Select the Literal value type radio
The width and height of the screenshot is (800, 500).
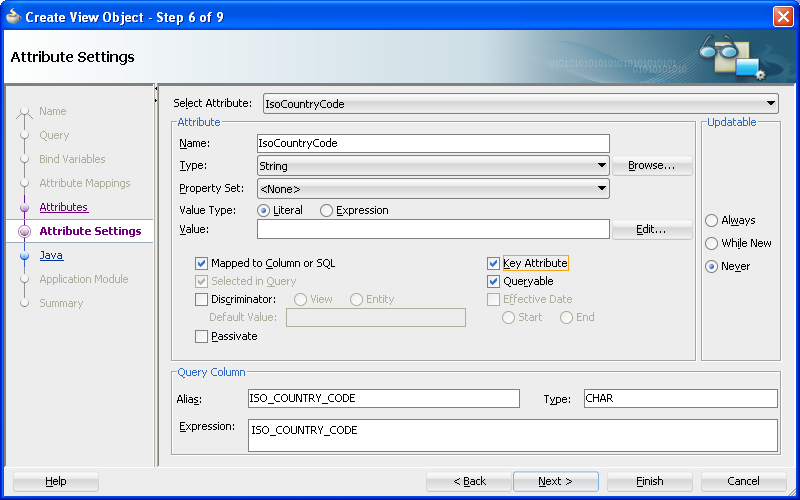coord(263,210)
